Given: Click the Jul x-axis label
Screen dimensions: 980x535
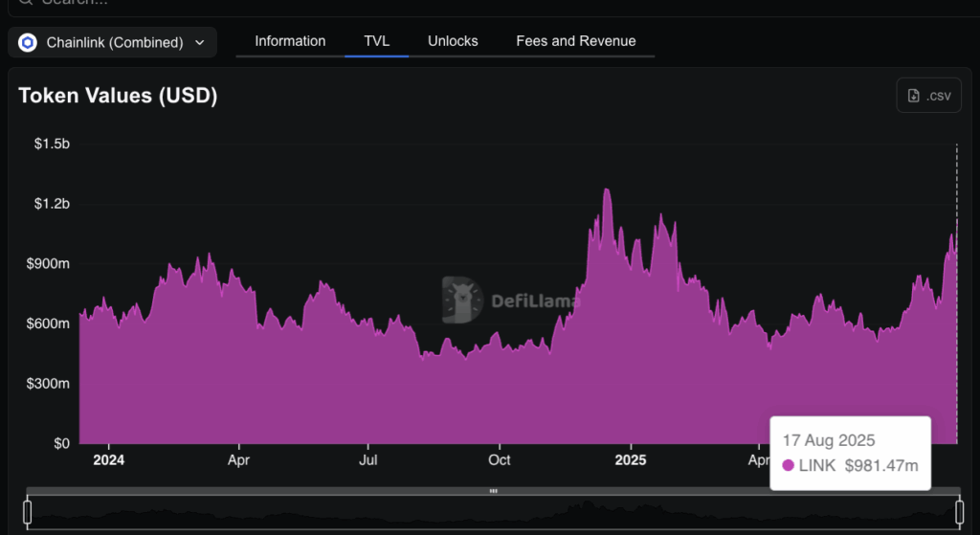Looking at the screenshot, I should (368, 460).
